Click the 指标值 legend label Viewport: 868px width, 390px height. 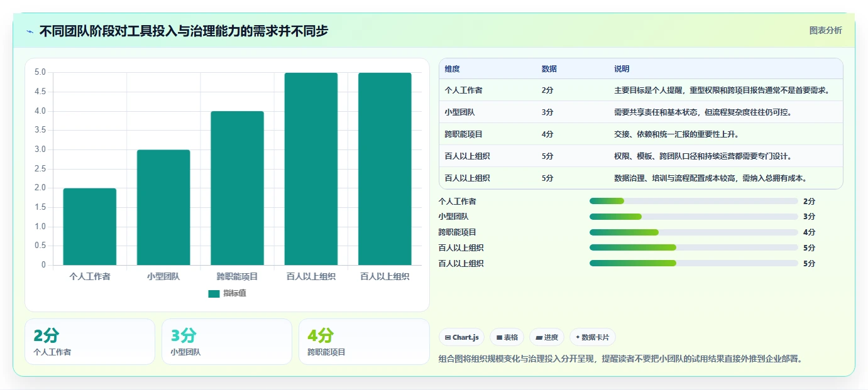234,294
